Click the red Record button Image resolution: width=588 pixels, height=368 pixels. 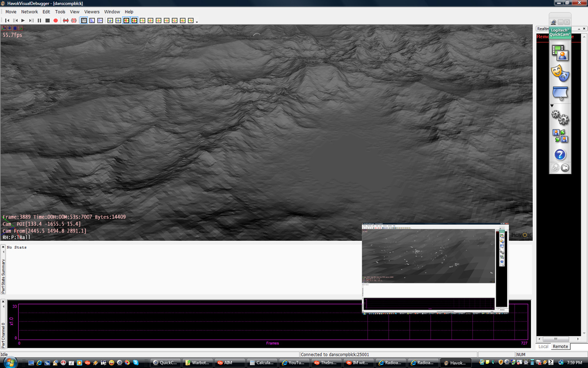coord(55,21)
